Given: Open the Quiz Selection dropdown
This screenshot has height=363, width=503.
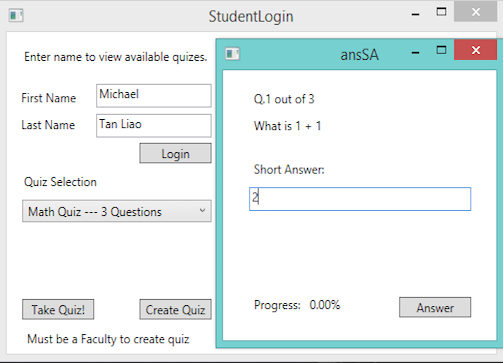Looking at the screenshot, I should point(117,211).
